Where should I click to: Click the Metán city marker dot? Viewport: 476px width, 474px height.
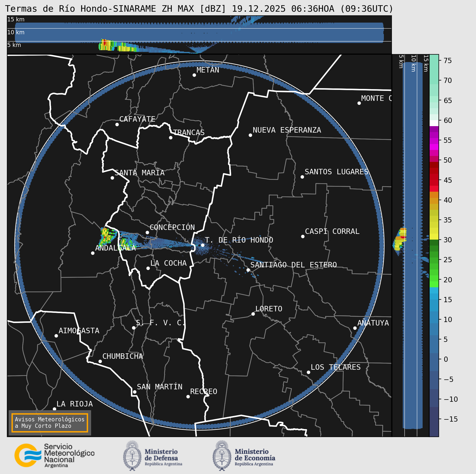pyautogui.click(x=194, y=75)
